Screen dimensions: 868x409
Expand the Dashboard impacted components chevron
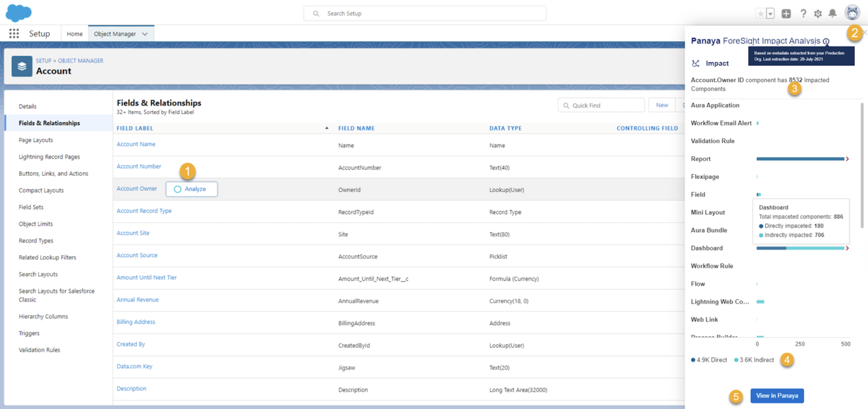click(x=849, y=248)
